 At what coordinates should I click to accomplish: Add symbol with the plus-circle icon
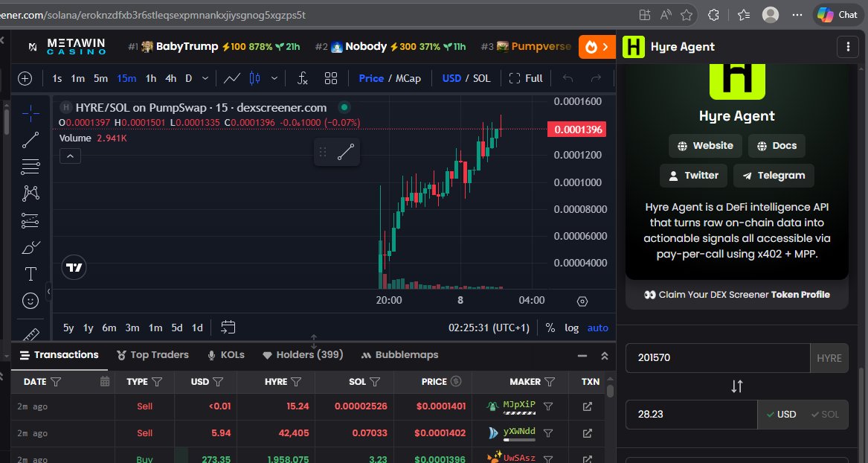(25, 78)
